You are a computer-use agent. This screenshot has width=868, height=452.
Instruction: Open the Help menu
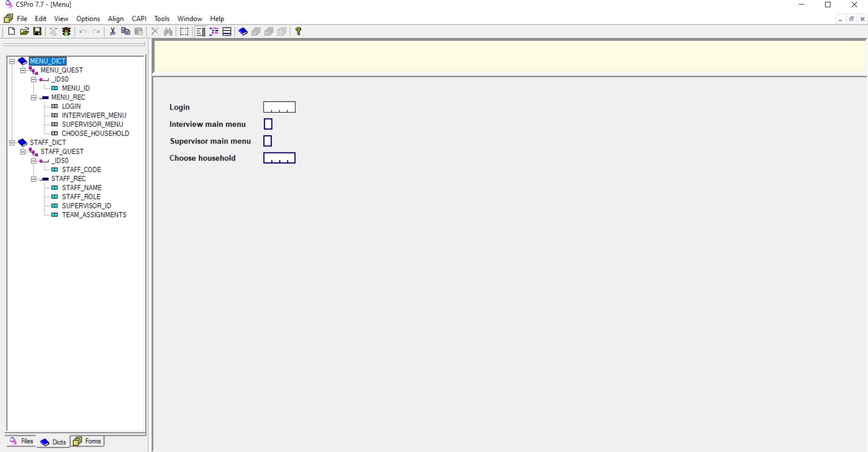(217, 19)
